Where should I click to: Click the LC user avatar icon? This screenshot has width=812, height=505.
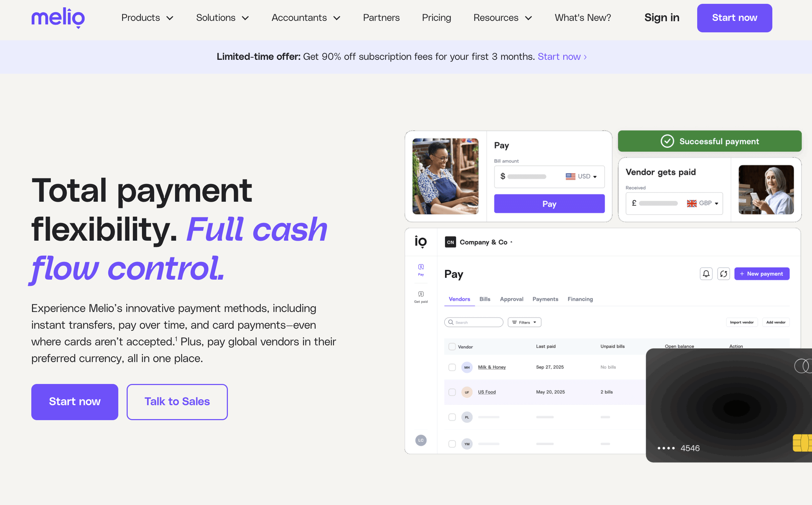(x=421, y=440)
